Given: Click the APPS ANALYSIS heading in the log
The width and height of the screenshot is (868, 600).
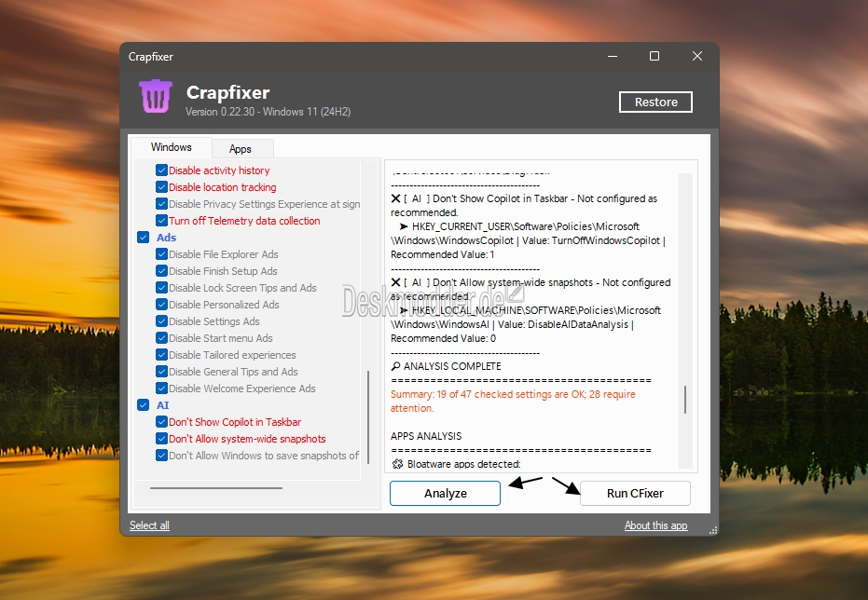Looking at the screenshot, I should pos(426,436).
